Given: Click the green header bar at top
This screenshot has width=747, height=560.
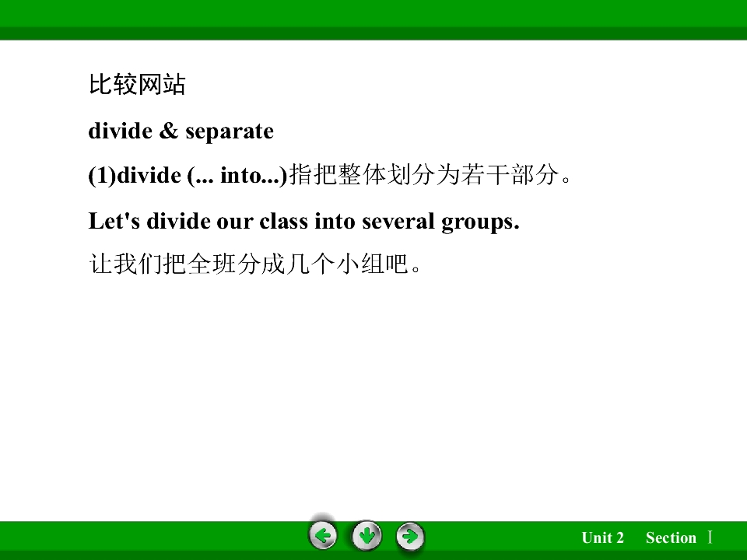Looking at the screenshot, I should pyautogui.click(x=373, y=19).
